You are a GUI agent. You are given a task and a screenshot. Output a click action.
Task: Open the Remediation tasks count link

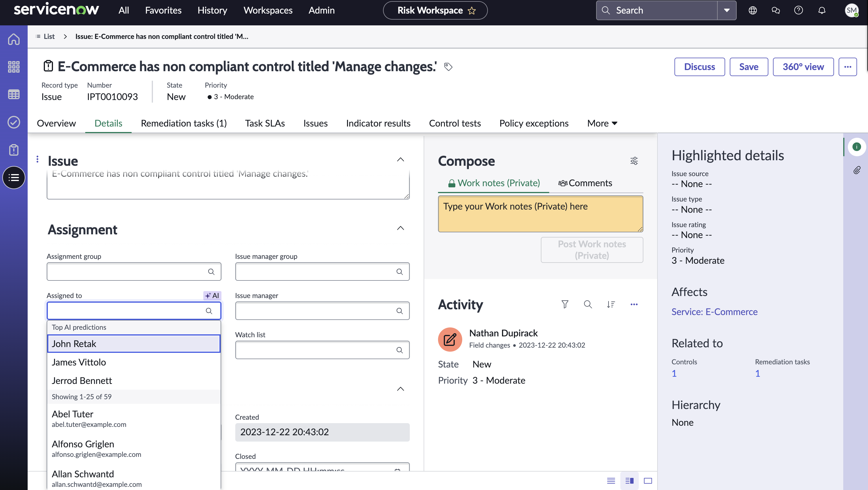pyautogui.click(x=757, y=373)
